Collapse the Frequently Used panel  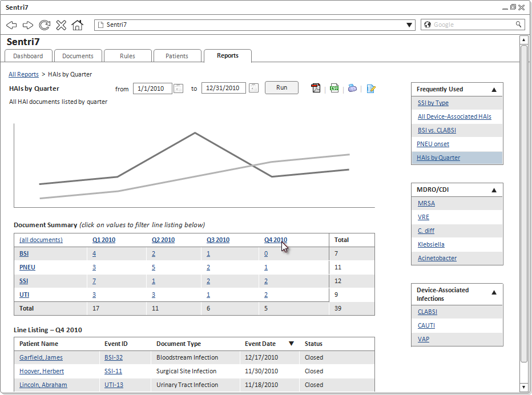coord(494,90)
